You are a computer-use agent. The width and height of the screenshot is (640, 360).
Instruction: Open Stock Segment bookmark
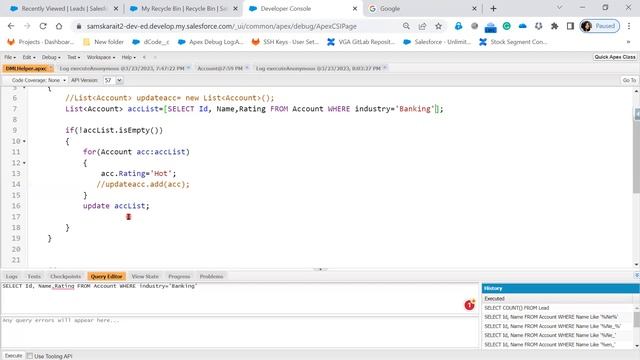point(513,42)
